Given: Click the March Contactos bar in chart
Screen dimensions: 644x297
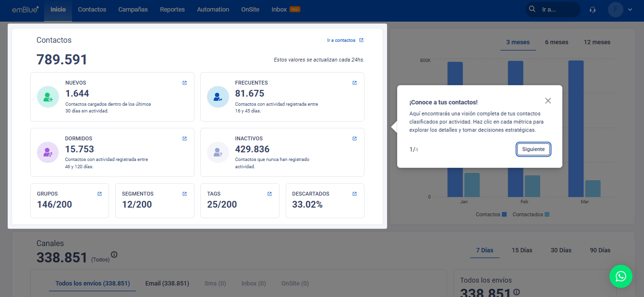Looking at the screenshot, I should (576, 129).
